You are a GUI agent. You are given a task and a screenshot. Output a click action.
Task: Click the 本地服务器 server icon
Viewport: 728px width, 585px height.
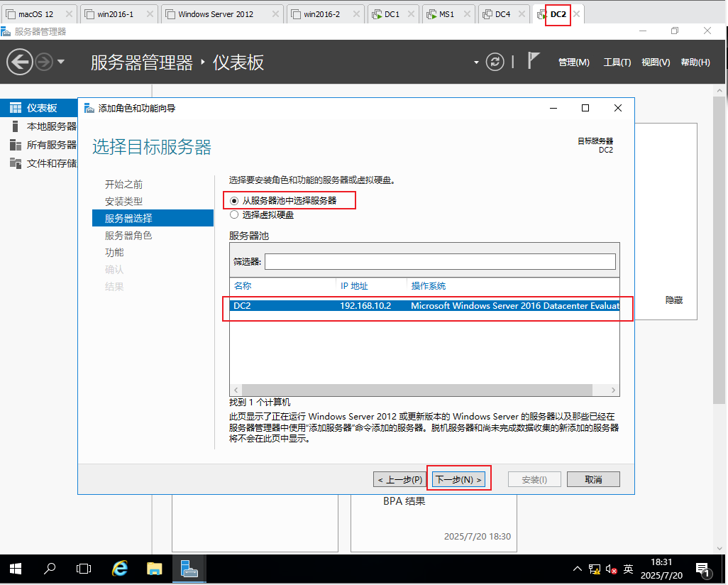point(16,126)
